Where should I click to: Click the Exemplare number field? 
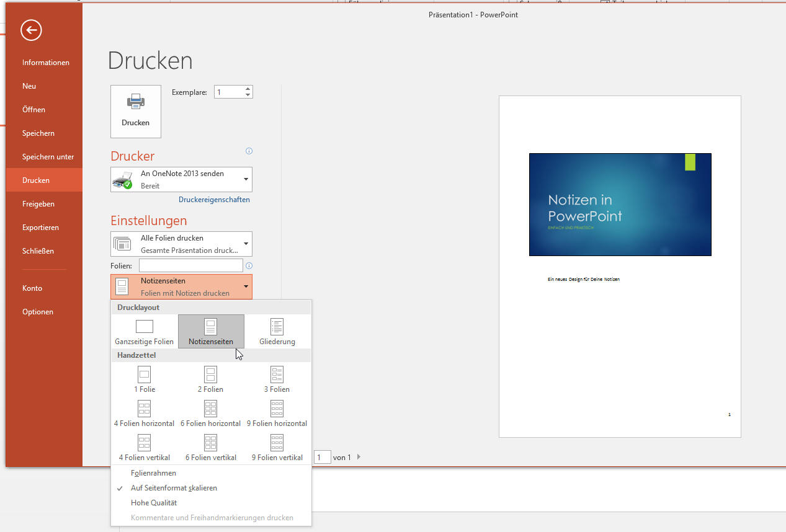[229, 92]
